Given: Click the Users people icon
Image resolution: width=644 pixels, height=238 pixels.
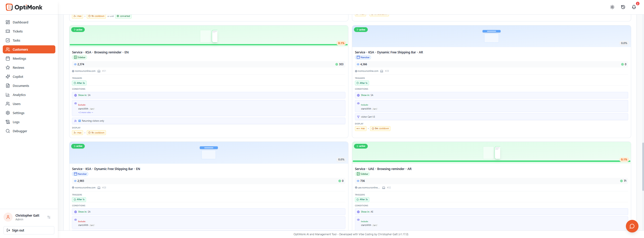Looking at the screenshot, I should pyautogui.click(x=8, y=104).
